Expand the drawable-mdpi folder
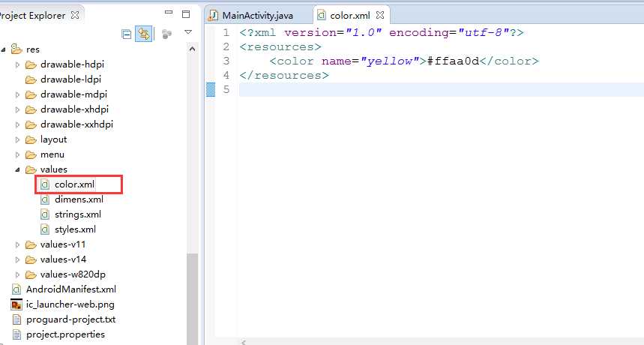Viewport: 644px width, 345px height. click(x=17, y=94)
